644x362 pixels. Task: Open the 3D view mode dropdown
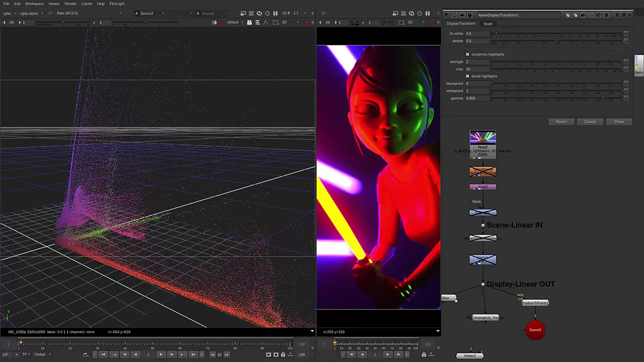click(290, 22)
